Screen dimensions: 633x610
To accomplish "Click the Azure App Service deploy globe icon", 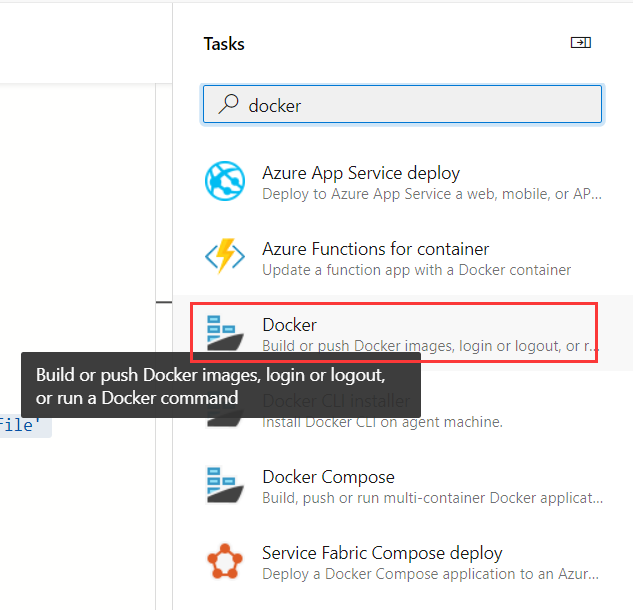I will coord(225,181).
